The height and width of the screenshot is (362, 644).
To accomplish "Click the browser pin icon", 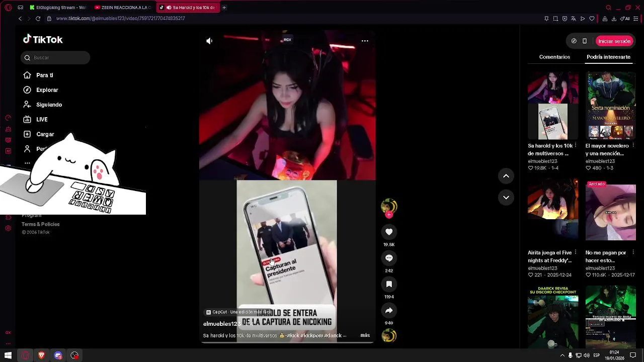I will (546, 19).
